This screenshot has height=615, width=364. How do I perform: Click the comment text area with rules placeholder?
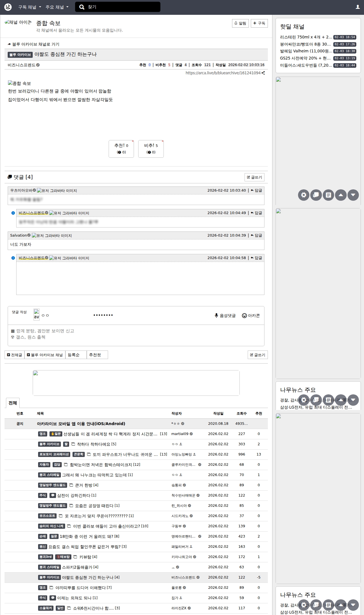pyautogui.click(x=136, y=335)
